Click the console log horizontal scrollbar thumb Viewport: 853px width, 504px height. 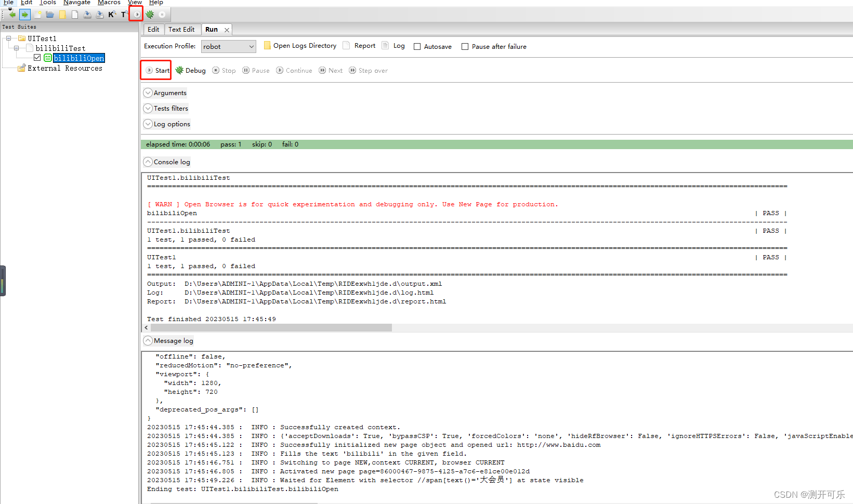click(271, 328)
